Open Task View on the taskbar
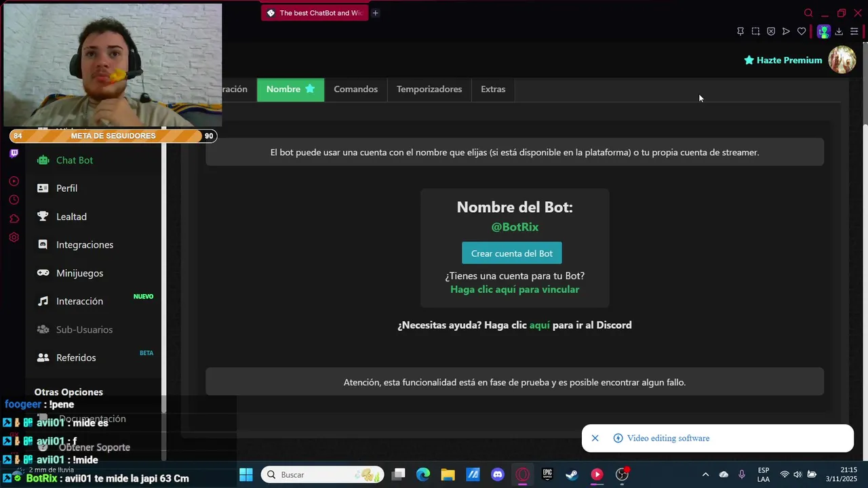The width and height of the screenshot is (868, 488). click(398, 474)
